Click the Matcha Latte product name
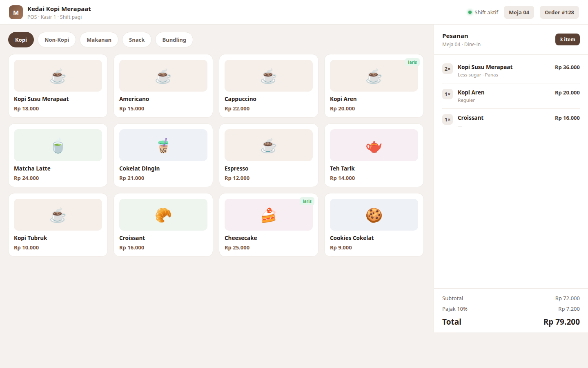Screen dimensions: 588x368 click(x=32, y=168)
